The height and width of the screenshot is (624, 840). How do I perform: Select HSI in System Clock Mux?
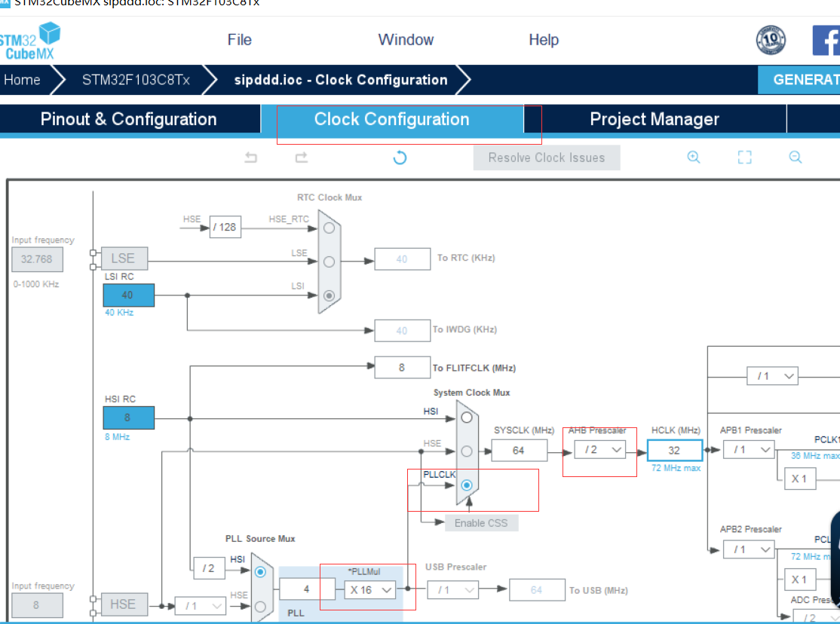click(x=467, y=418)
